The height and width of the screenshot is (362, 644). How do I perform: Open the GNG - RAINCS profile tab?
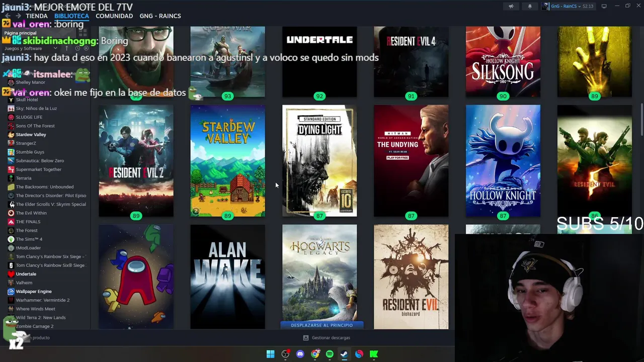tap(160, 16)
